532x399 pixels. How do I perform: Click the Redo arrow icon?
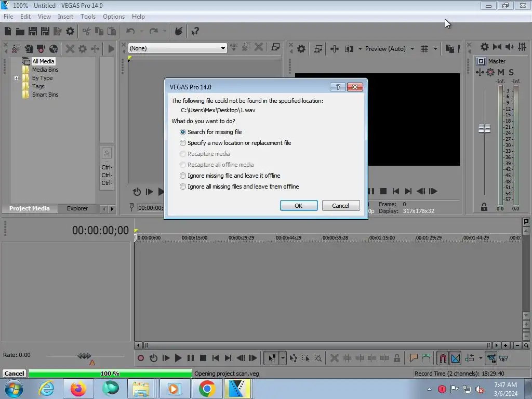pos(154,31)
